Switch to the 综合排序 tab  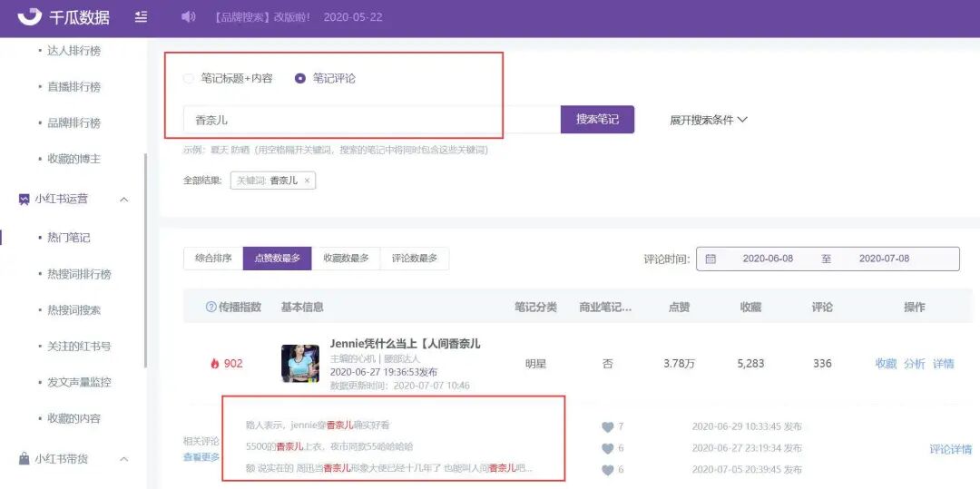(x=213, y=258)
